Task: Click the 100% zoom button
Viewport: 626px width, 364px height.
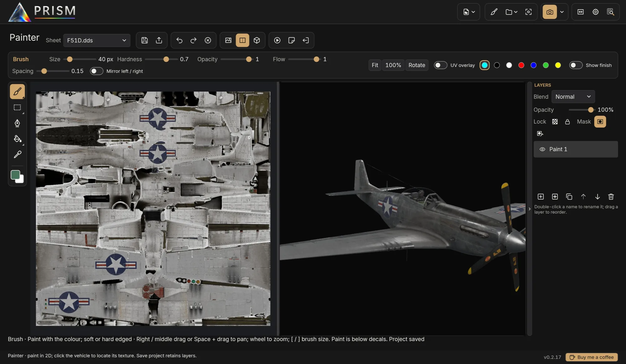Action: (x=393, y=65)
